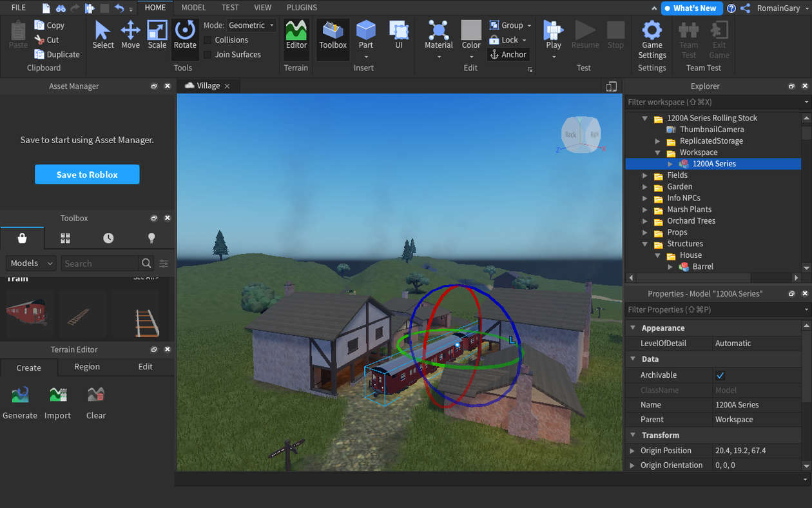
Task: Open the Toolbox Creations lightbulb tab
Action: point(151,238)
